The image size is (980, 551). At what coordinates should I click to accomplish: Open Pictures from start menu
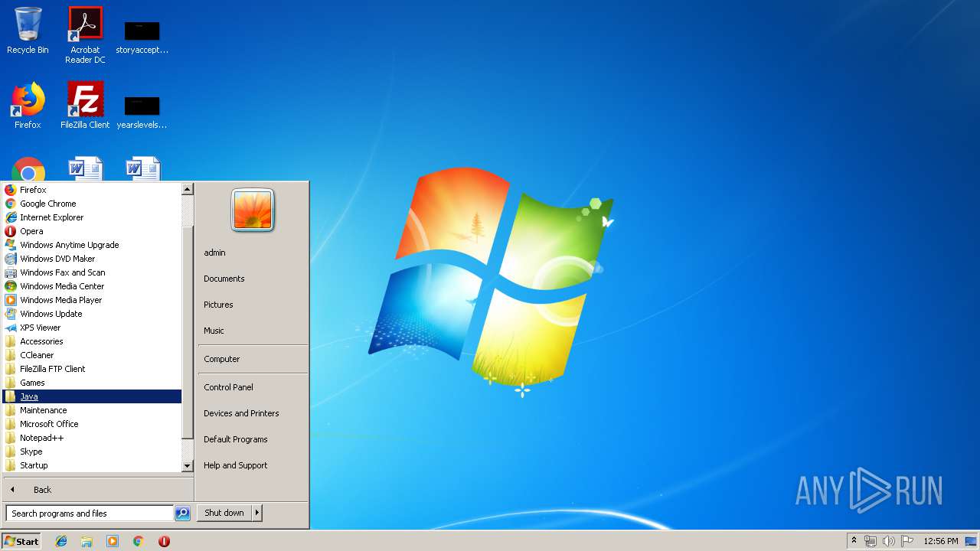253,305
